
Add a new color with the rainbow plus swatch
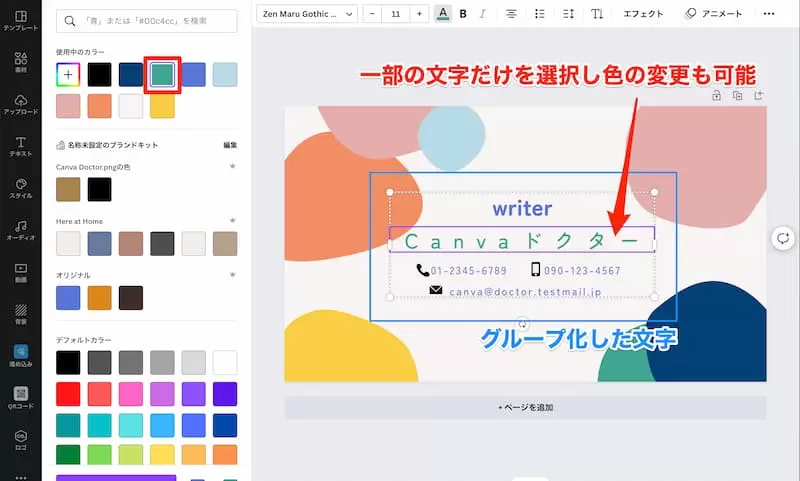[x=68, y=74]
